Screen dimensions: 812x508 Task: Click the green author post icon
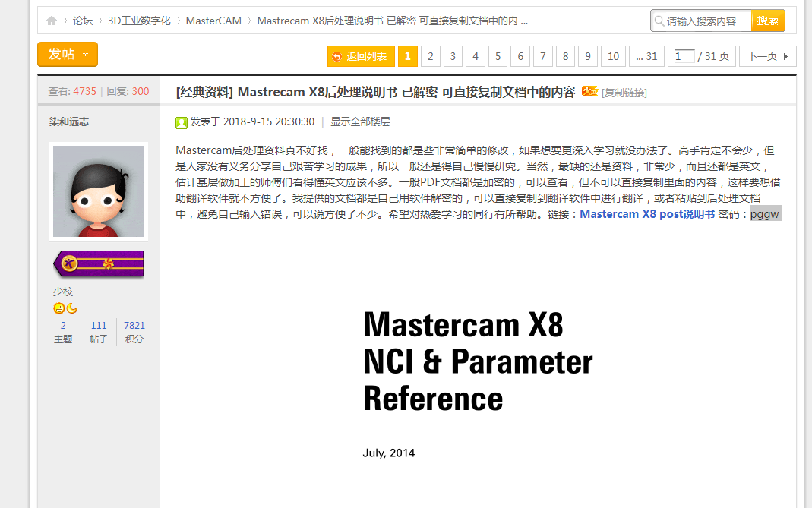[x=182, y=122]
